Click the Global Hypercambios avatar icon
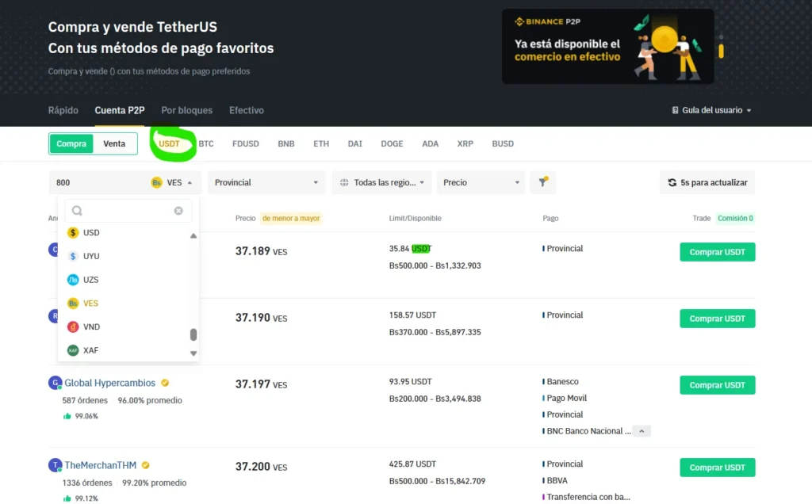The image size is (812, 504). [55, 383]
